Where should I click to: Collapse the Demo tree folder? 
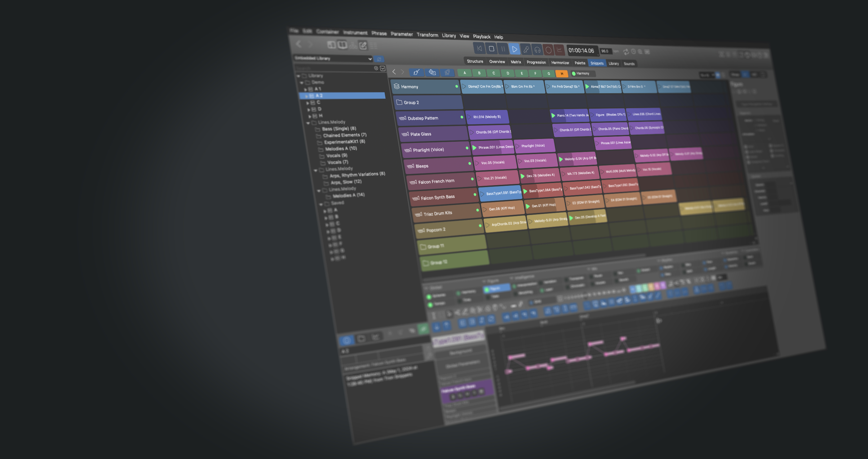coord(302,82)
